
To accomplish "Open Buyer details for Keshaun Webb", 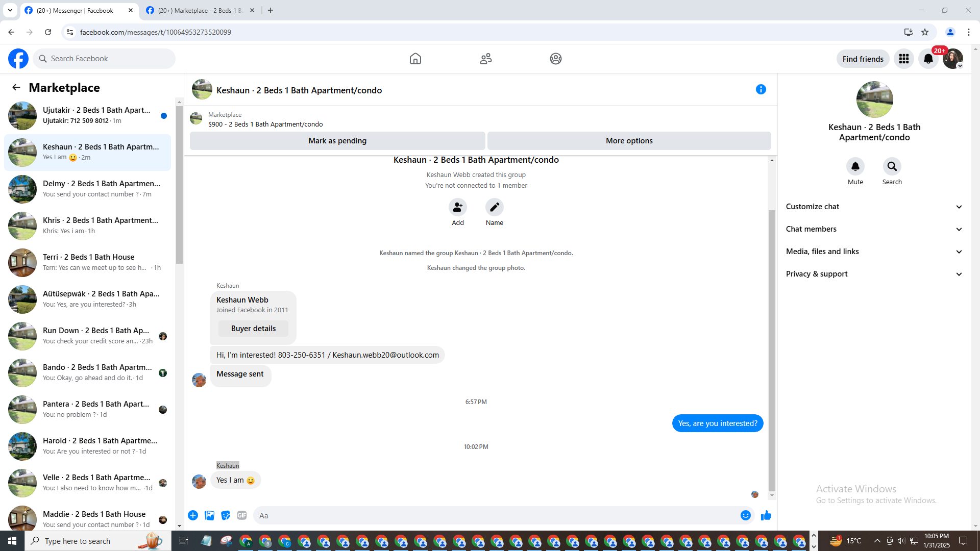I will [x=253, y=329].
